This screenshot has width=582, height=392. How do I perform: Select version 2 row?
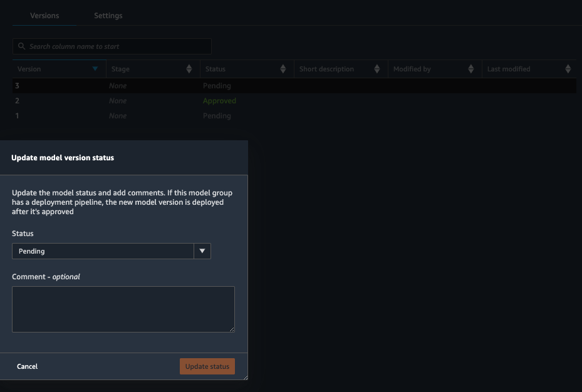click(x=294, y=100)
